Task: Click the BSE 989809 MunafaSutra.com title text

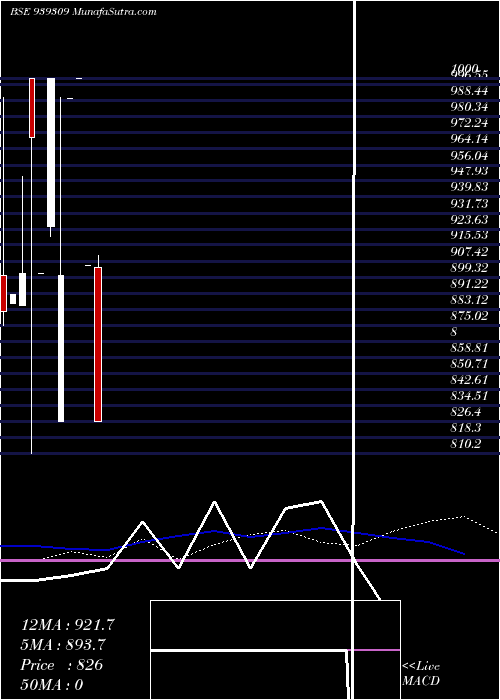Action: tap(83, 12)
